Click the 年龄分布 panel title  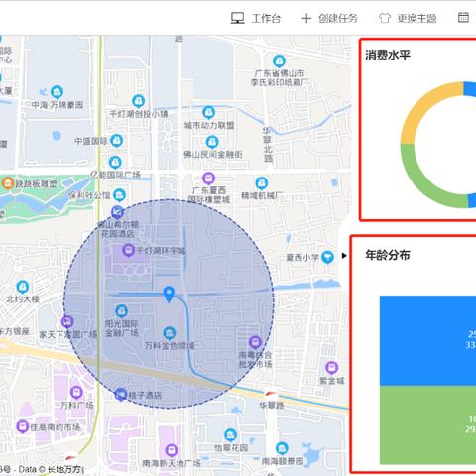coord(388,255)
